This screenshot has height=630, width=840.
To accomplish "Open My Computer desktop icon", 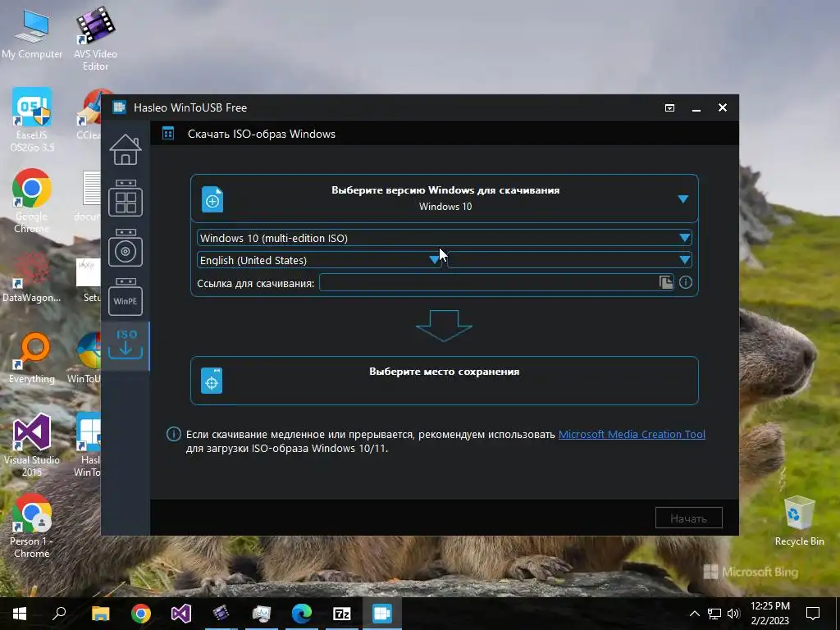I will click(32, 34).
